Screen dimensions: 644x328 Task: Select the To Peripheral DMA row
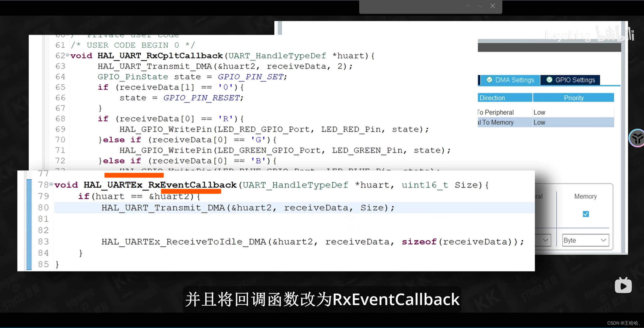tap(546, 112)
